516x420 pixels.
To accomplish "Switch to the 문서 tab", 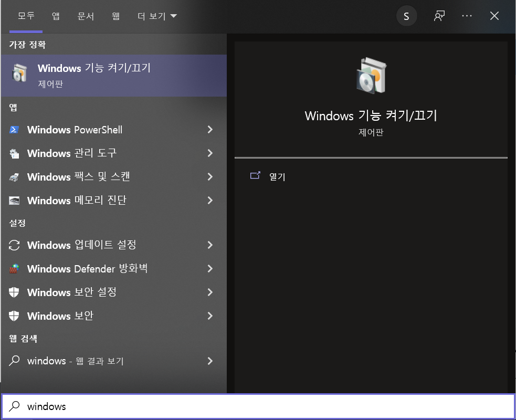I will [86, 16].
